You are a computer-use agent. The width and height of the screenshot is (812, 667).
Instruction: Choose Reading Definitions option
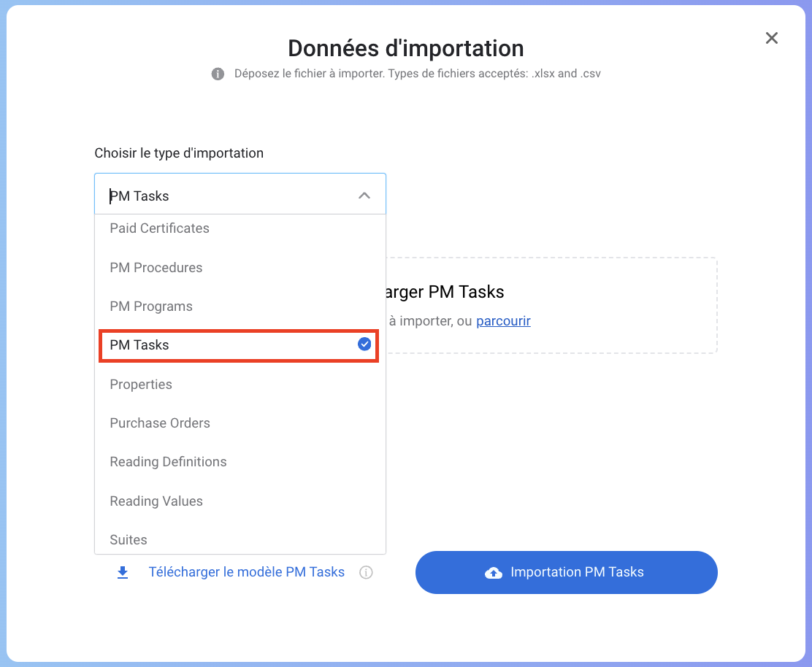168,462
